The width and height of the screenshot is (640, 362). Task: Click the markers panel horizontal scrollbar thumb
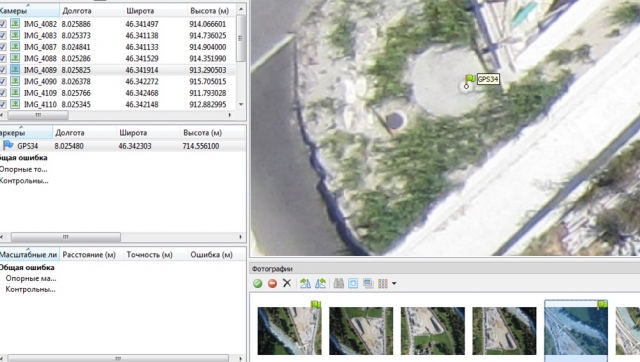65,237
